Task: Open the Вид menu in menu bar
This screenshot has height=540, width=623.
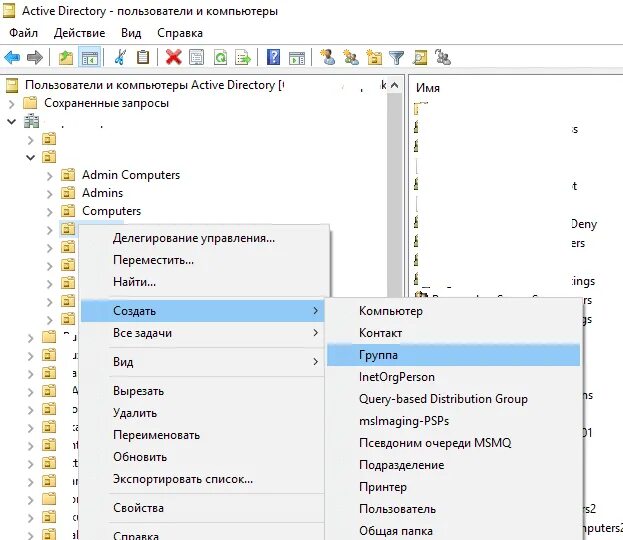Action: coord(131,33)
